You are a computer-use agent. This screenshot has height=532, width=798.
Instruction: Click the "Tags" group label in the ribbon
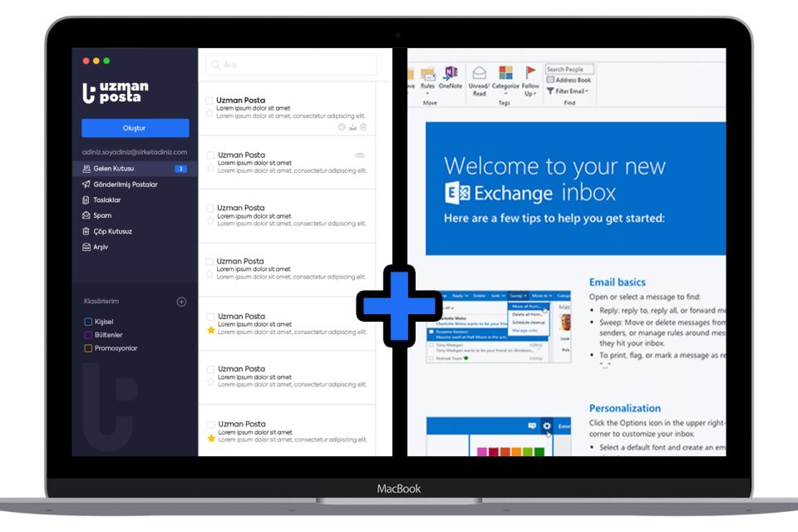[x=504, y=103]
